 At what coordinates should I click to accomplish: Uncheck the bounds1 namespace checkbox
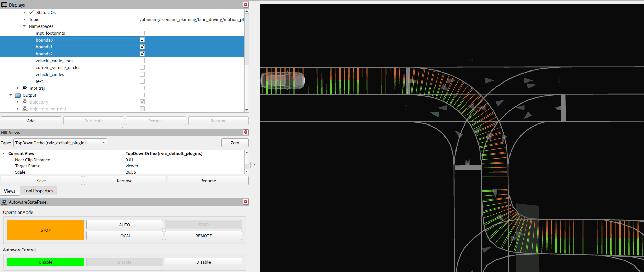point(142,47)
